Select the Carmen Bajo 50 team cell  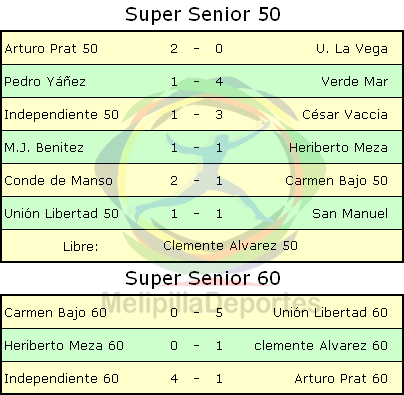click(x=336, y=181)
